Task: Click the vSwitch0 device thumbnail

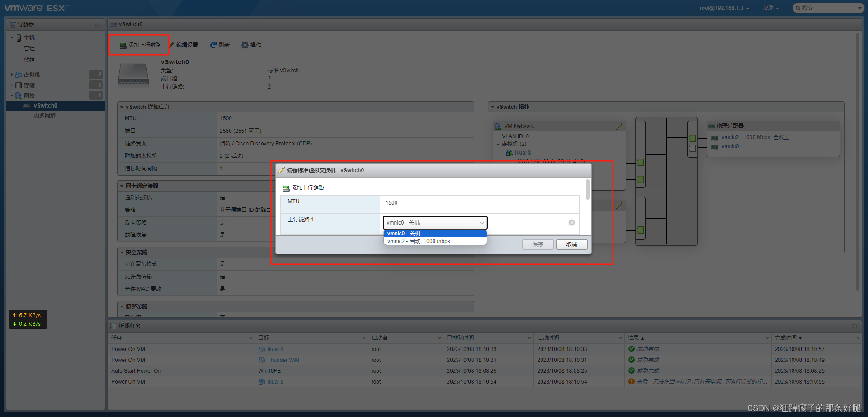Action: coord(133,75)
